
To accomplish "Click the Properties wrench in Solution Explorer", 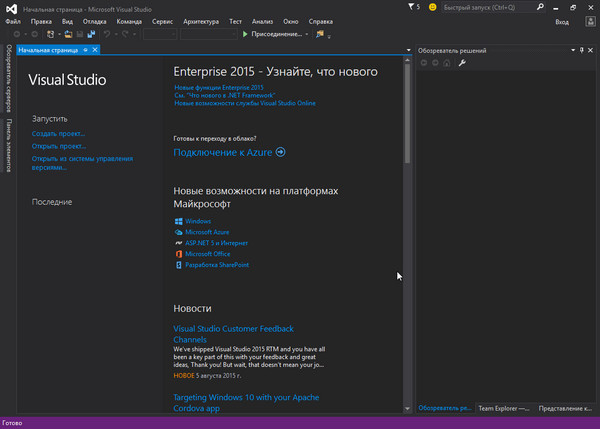I will tap(462, 63).
